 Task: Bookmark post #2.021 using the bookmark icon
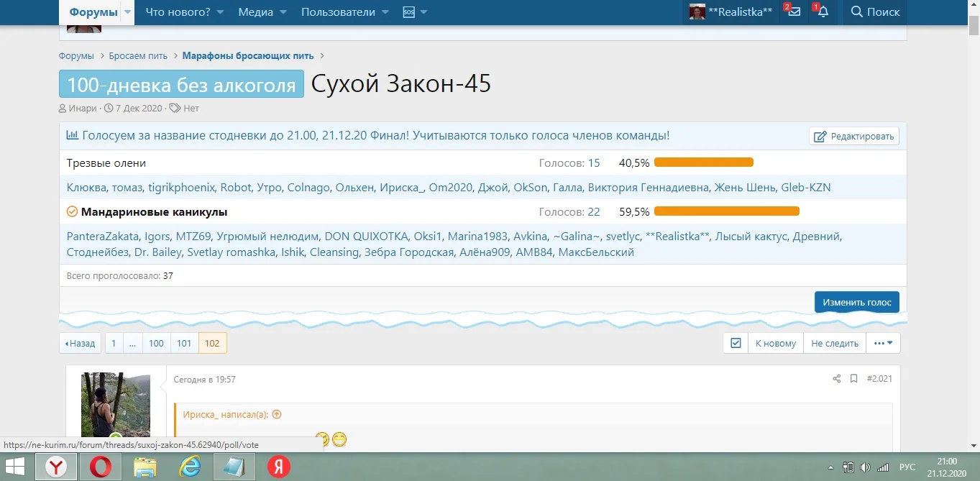point(853,379)
